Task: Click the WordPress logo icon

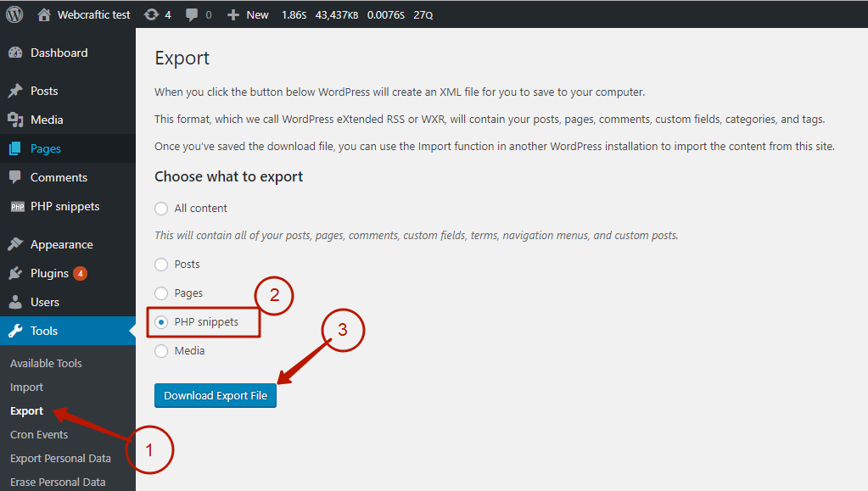Action: [14, 14]
